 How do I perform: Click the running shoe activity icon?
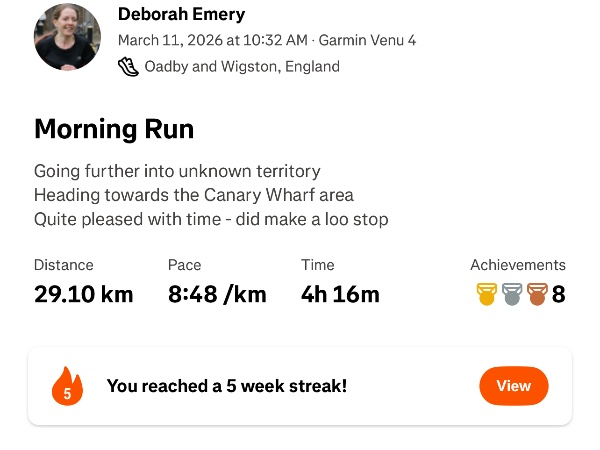coord(128,66)
